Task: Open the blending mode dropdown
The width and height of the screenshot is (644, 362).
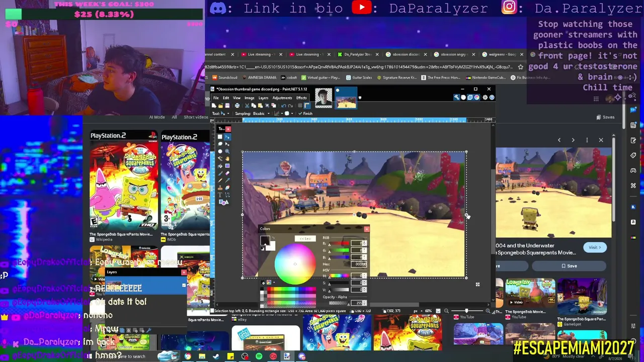Action: click(289, 114)
